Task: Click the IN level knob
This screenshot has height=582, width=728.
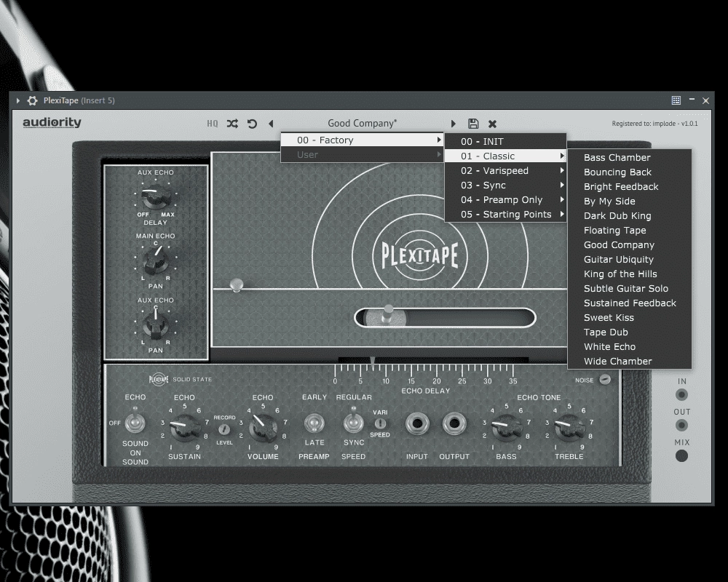Action: pyautogui.click(x=681, y=395)
